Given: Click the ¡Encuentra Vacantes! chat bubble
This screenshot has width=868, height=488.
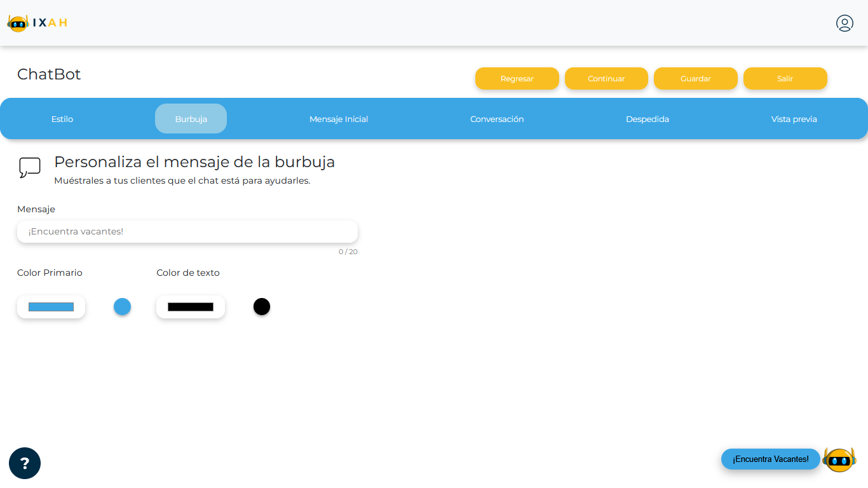Looking at the screenshot, I should pyautogui.click(x=771, y=459).
